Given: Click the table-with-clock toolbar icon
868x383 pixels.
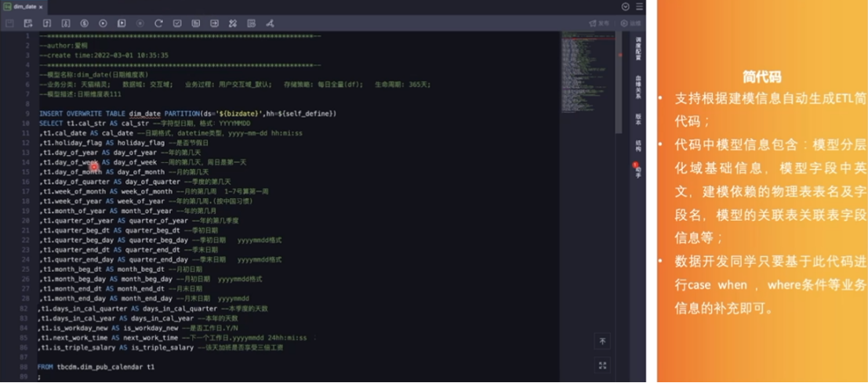Looking at the screenshot, I should (252, 23).
